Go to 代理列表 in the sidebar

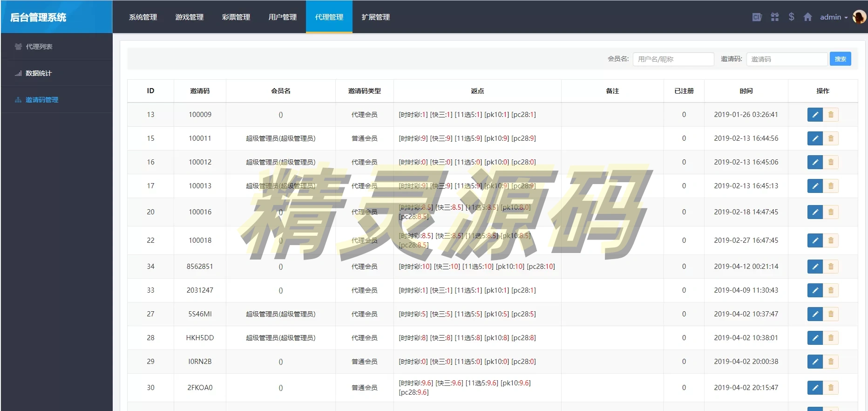click(x=57, y=47)
